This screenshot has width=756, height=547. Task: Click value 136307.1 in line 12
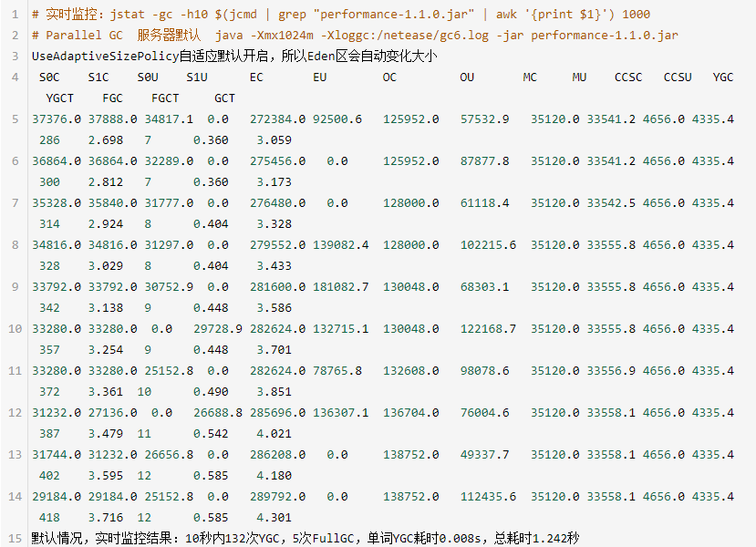[340, 413]
